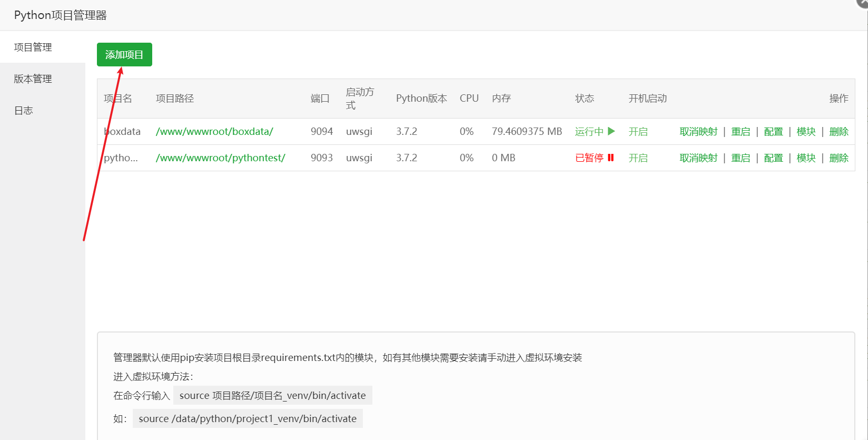Click the 进入虚拟环境方法 help line
Viewport: 868px width, 440px height.
click(153, 376)
